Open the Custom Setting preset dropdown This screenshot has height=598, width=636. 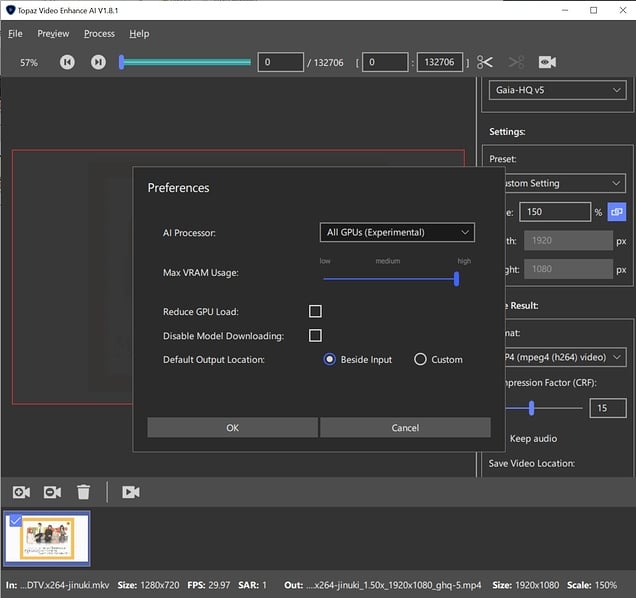coord(560,183)
